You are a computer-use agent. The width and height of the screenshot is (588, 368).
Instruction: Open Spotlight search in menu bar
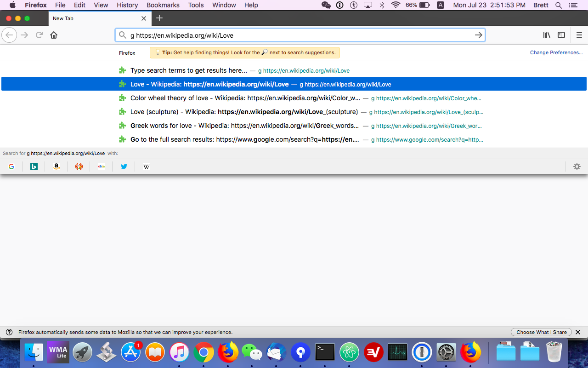(559, 5)
